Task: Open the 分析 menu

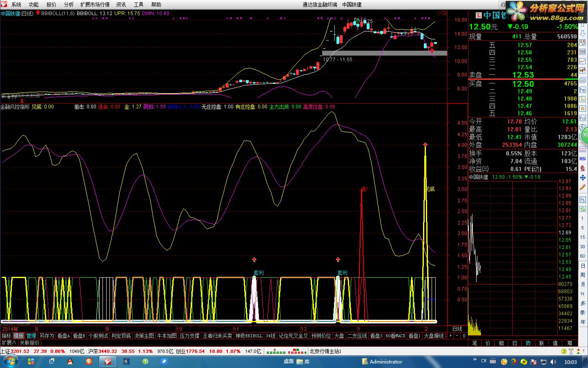Action: [69, 4]
